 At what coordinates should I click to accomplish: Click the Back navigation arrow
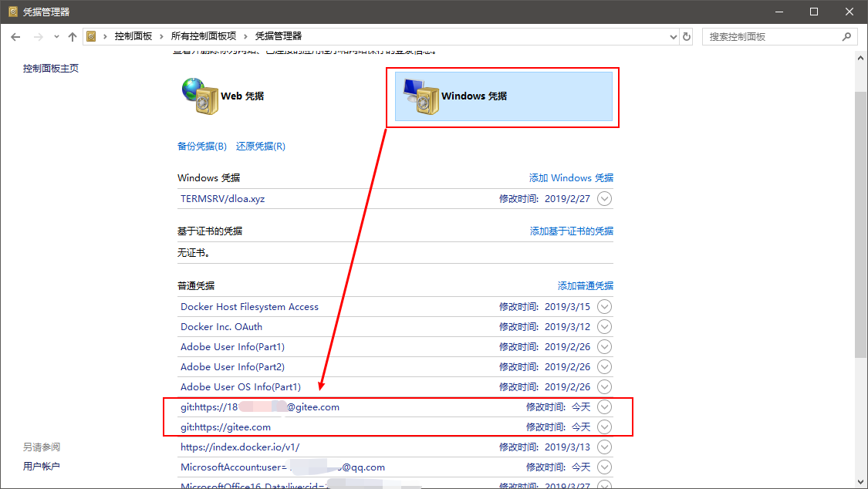pos(15,36)
